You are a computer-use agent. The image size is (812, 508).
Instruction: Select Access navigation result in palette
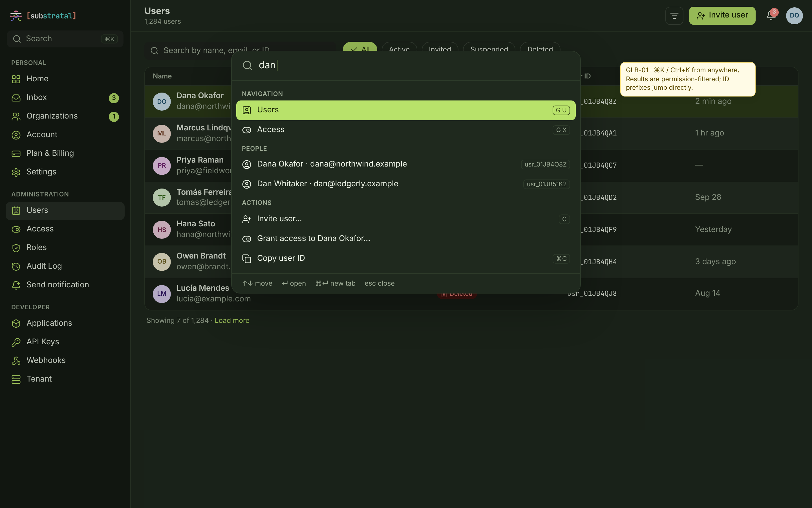pyautogui.click(x=406, y=130)
